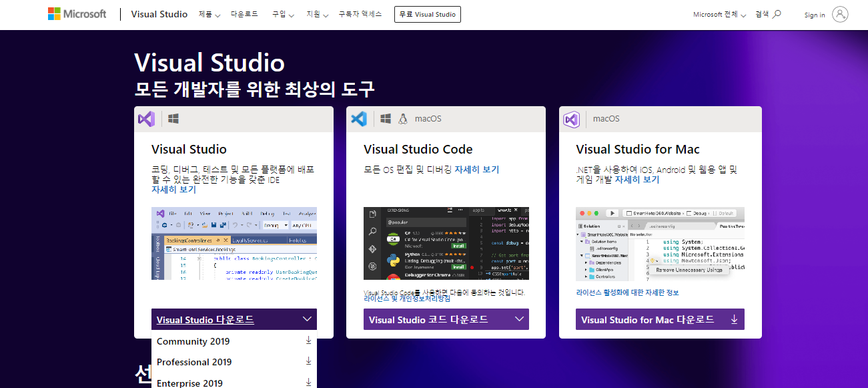Expand the 지원 menu
Image resolution: width=868 pixels, height=388 pixels.
click(x=318, y=14)
